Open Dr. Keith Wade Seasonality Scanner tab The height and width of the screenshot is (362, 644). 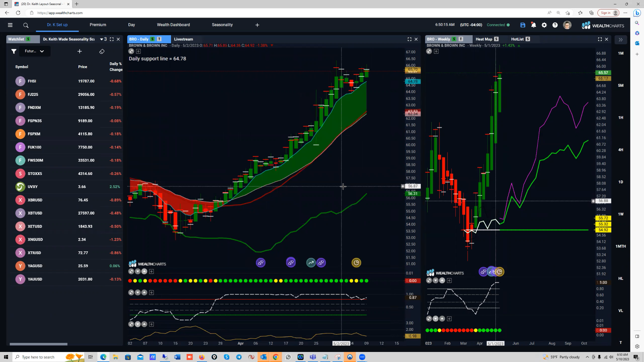(69, 39)
